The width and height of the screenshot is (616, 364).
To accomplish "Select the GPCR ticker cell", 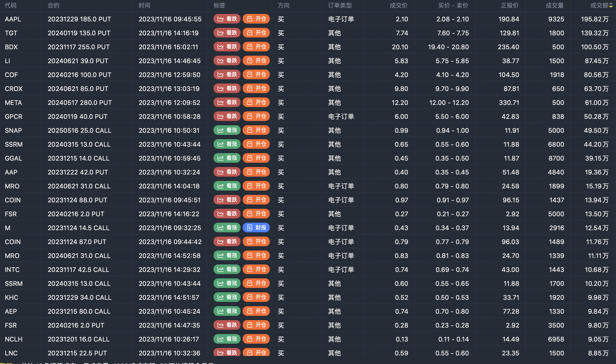I will [14, 116].
